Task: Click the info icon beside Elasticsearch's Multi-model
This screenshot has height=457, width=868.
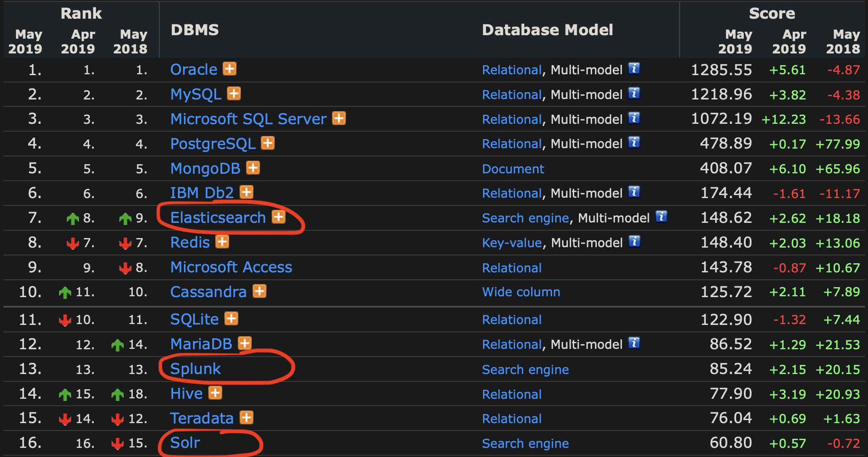Action: [661, 217]
